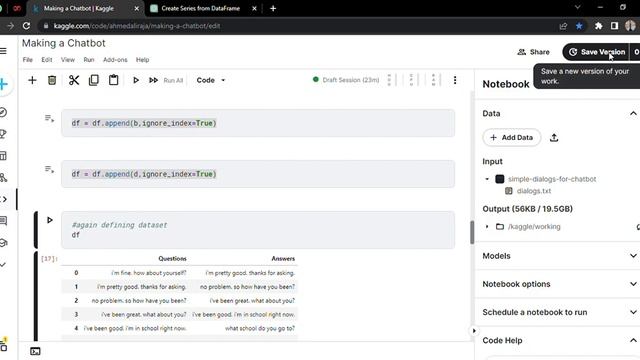Expand the Models section
Viewport: 640px width, 360px height.
[x=633, y=256]
